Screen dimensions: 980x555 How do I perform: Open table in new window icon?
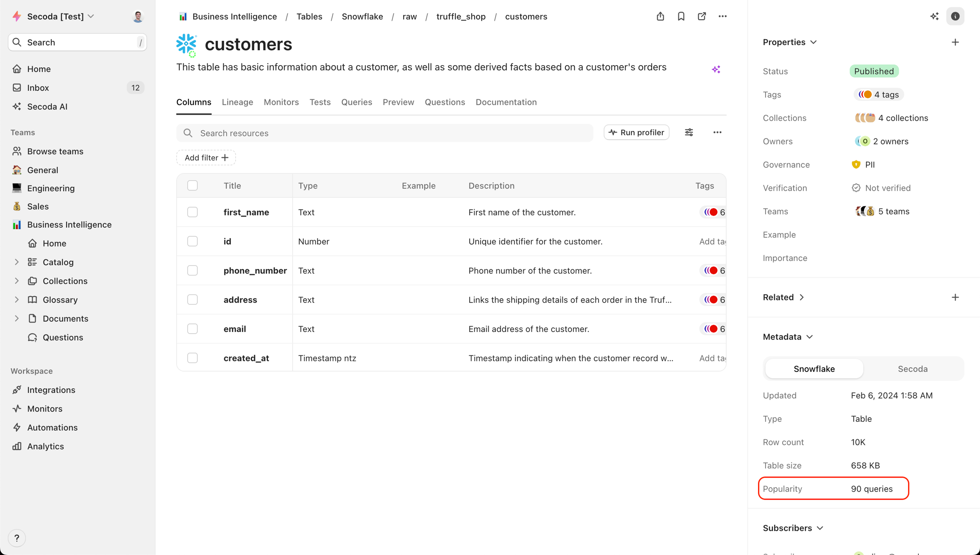[x=702, y=16]
